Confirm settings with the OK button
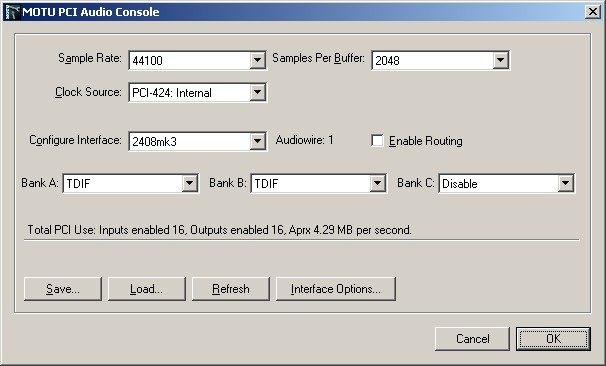606x366 pixels. tap(553, 339)
